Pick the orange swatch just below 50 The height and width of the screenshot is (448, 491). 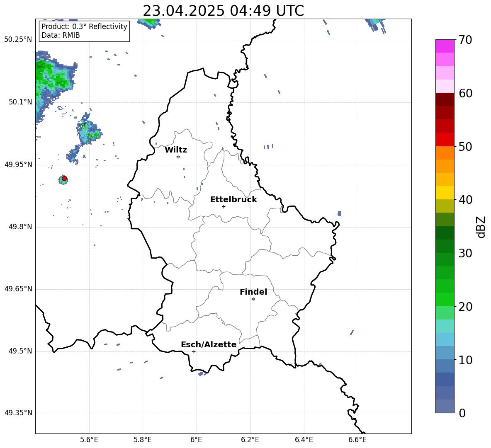coord(445,153)
